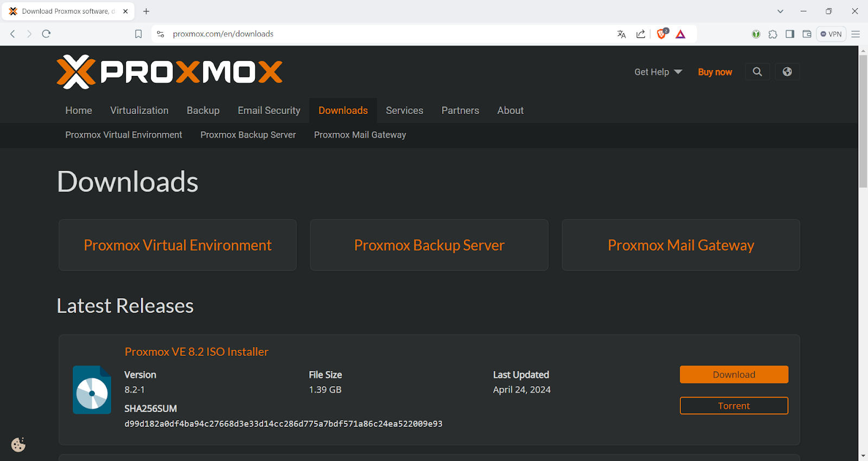Open Proxmox Backup Server submenu link
Image resolution: width=868 pixels, height=461 pixels.
coord(248,135)
